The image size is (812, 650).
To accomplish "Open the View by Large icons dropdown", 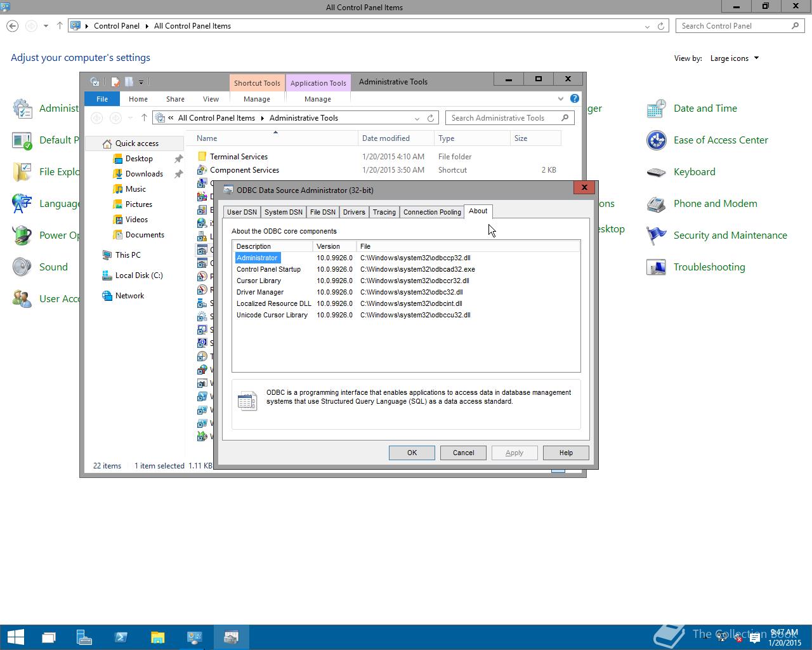I will click(x=735, y=58).
